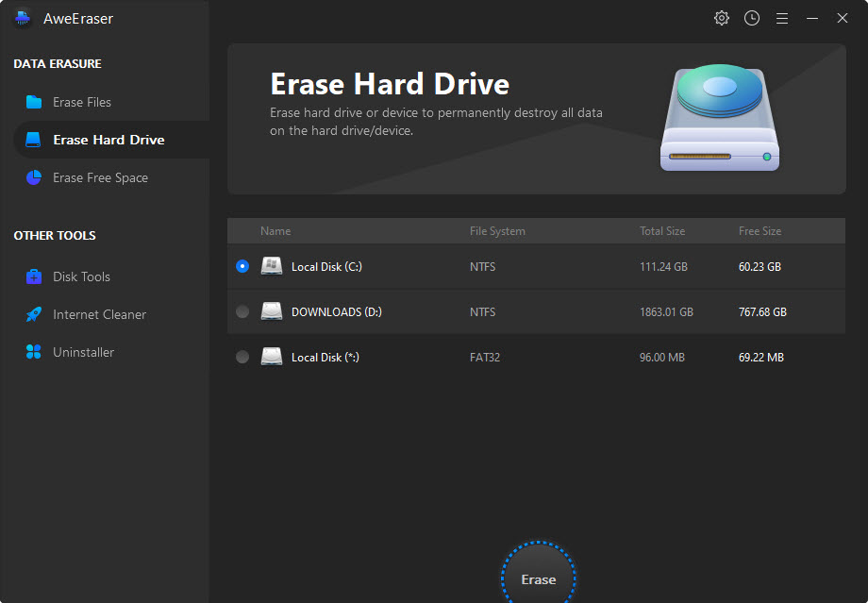Open erase history clock icon
Viewport: 868px width, 603px height.
tap(752, 18)
